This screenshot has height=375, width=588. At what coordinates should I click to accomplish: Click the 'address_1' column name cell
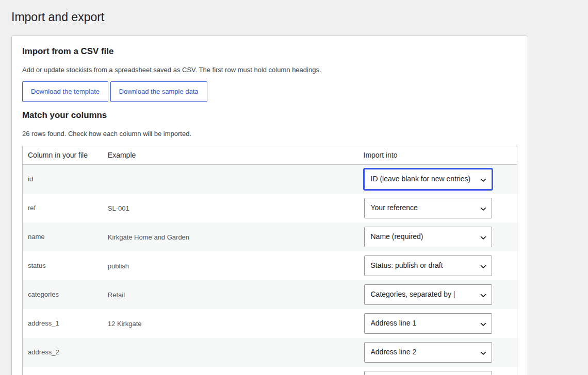tap(43, 323)
